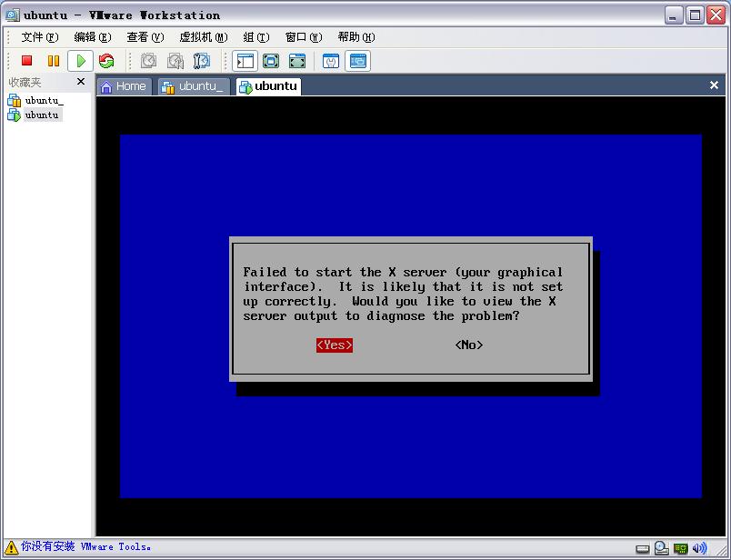Viewport: 731px width, 560px height.
Task: Open the 窗口(W) menu
Action: coord(304,37)
